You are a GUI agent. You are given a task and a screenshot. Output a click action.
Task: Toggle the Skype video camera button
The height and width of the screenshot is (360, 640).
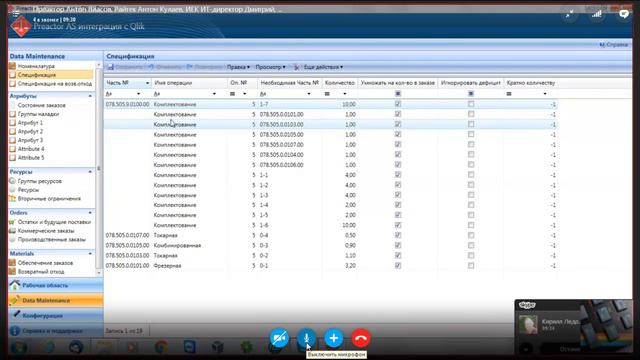tap(279, 338)
